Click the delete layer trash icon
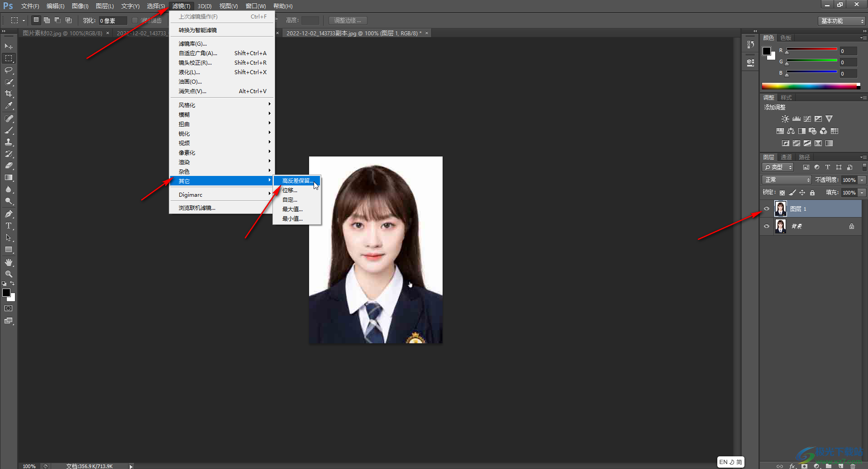Viewport: 868px width, 469px height. (x=853, y=466)
